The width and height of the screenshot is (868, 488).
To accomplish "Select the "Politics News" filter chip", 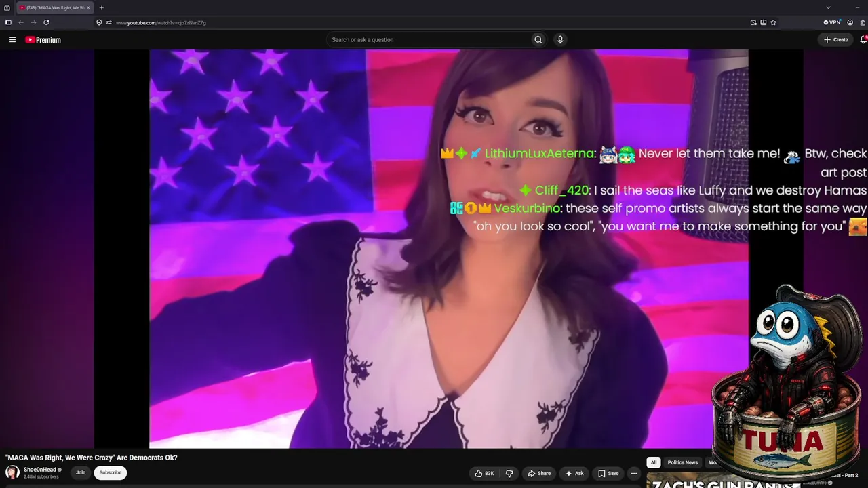I will [x=682, y=462].
